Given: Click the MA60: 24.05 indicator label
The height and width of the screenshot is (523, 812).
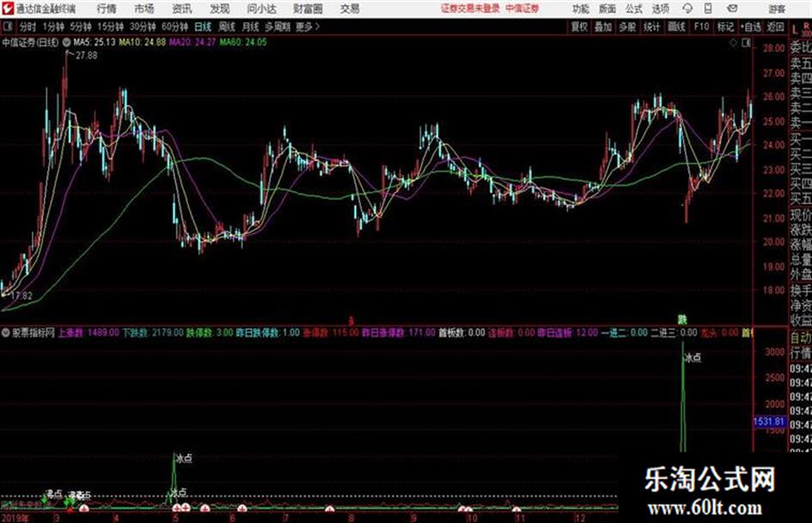Looking at the screenshot, I should point(243,42).
